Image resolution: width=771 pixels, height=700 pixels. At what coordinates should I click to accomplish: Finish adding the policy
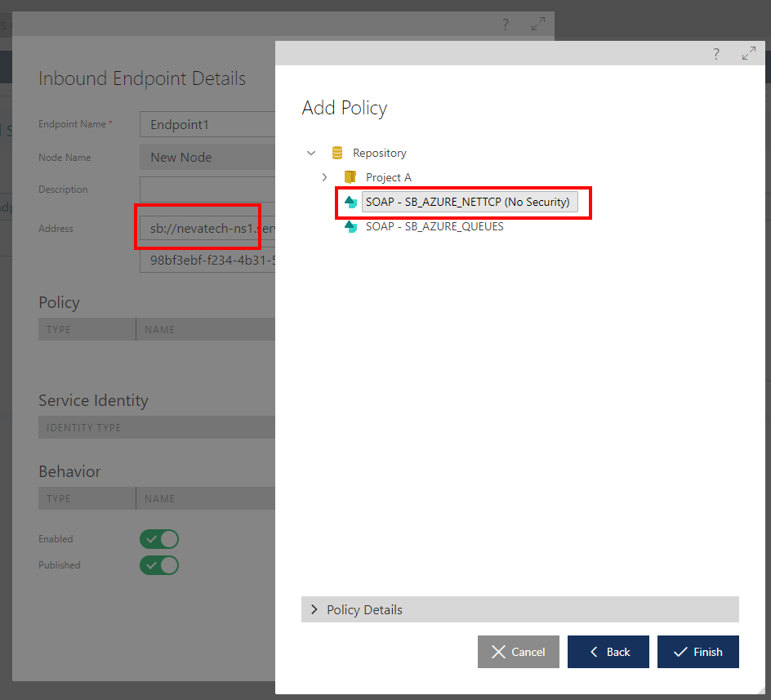697,652
